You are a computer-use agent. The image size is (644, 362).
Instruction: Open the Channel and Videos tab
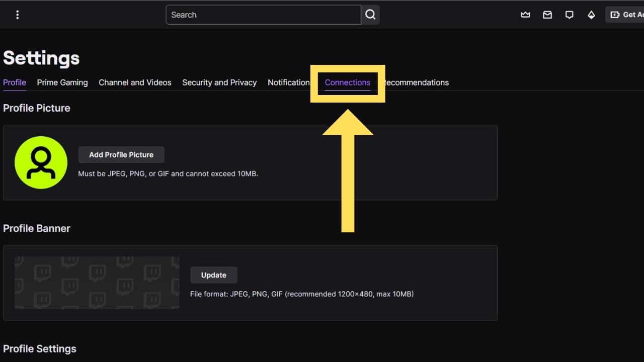135,82
